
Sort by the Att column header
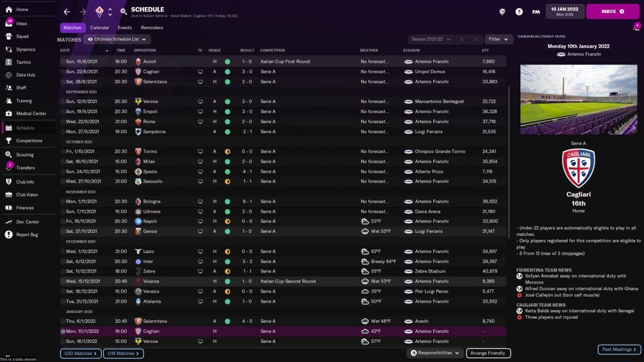pos(485,51)
